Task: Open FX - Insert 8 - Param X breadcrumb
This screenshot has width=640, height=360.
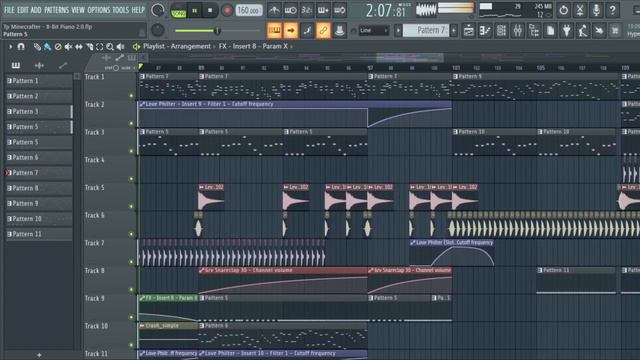Action: click(253, 47)
